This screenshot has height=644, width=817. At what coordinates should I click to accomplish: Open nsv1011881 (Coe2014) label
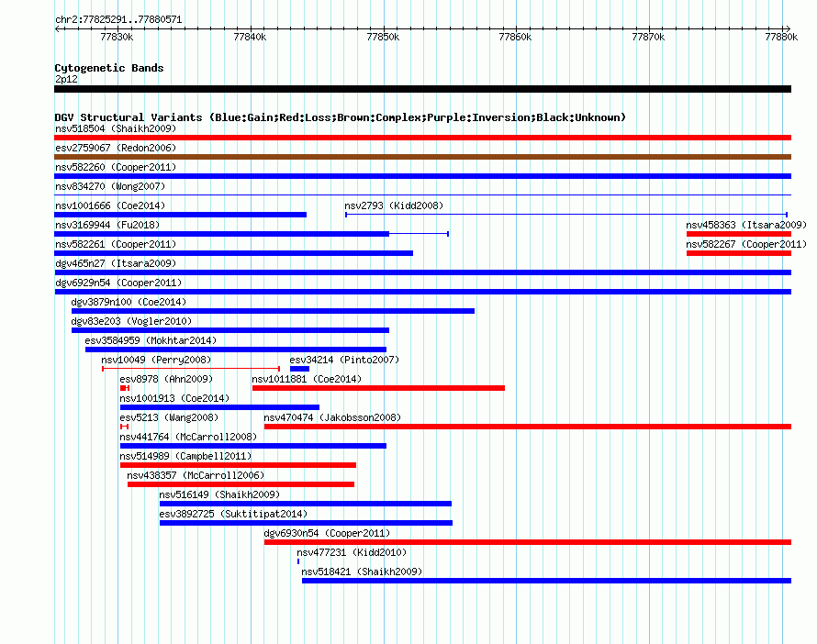tap(307, 379)
